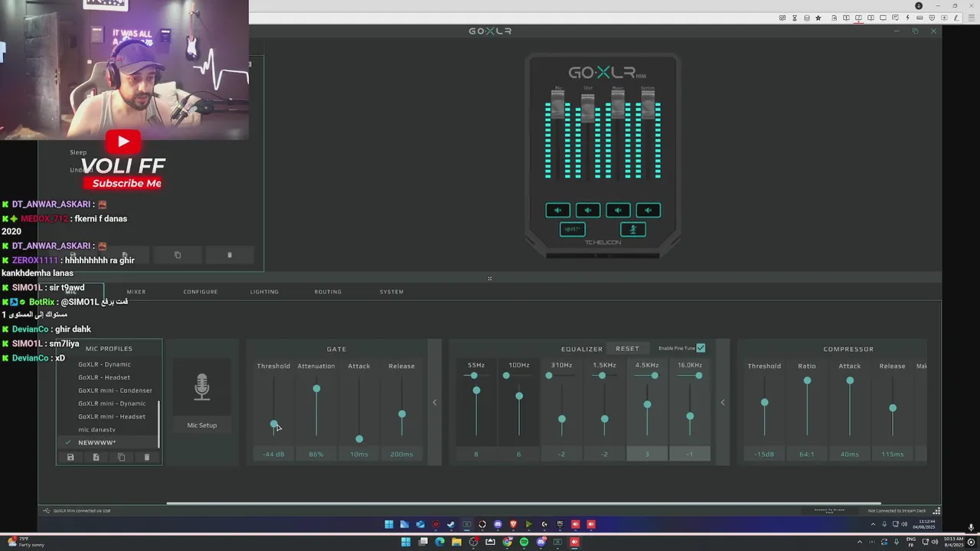This screenshot has height=551, width=980.
Task: Open the System tab
Action: click(x=391, y=292)
